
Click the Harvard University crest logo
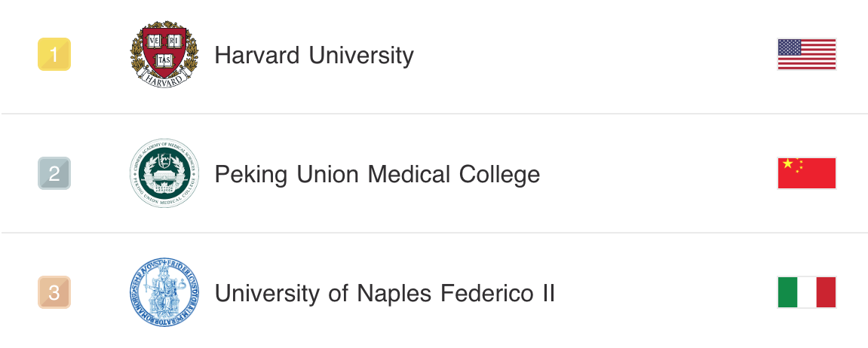point(164,54)
